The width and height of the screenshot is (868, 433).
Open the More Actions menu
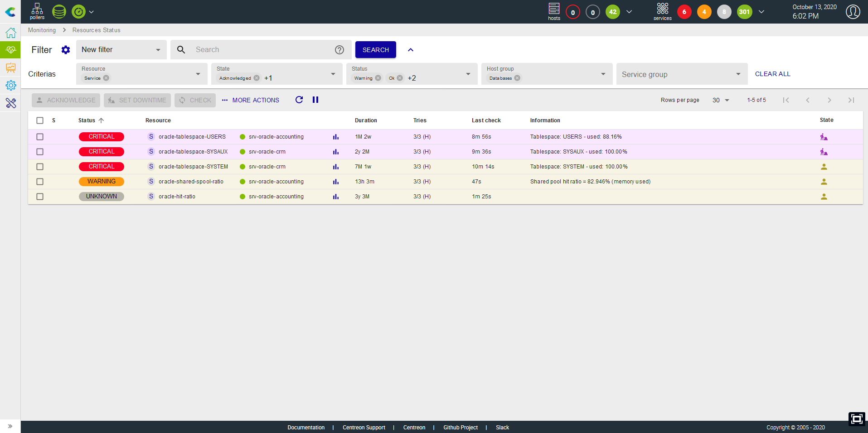(251, 100)
